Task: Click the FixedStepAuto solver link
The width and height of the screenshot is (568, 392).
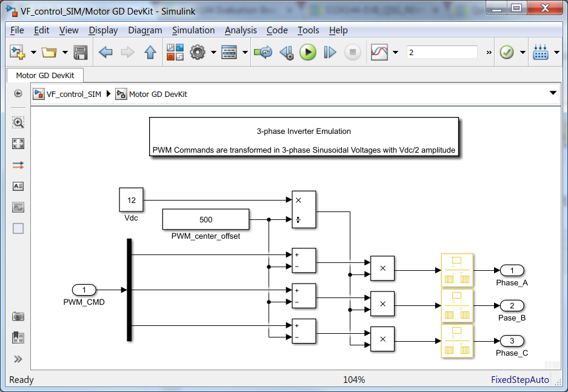Action: click(520, 380)
